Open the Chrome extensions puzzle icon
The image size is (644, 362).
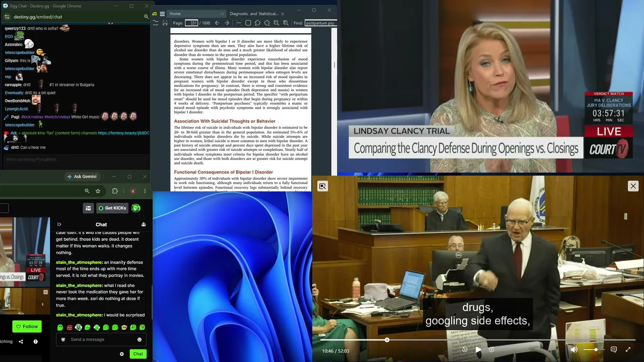coord(115,191)
